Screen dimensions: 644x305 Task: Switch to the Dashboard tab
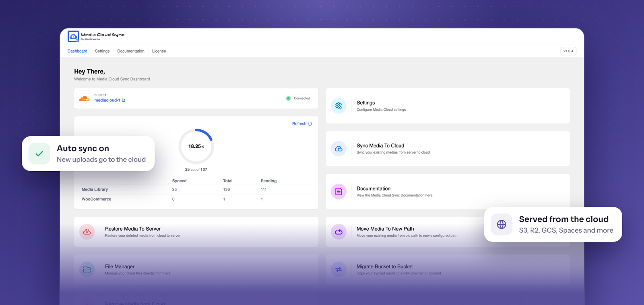pos(77,51)
